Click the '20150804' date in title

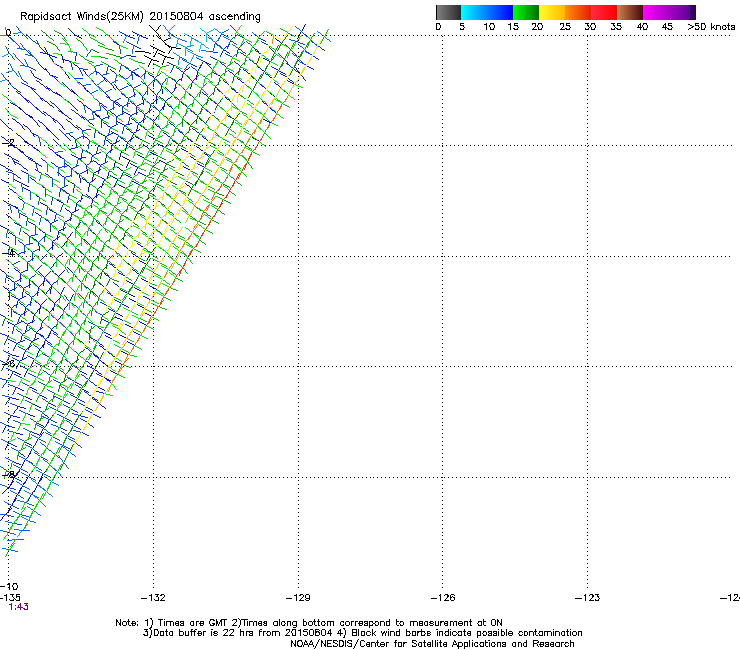[x=176, y=17]
